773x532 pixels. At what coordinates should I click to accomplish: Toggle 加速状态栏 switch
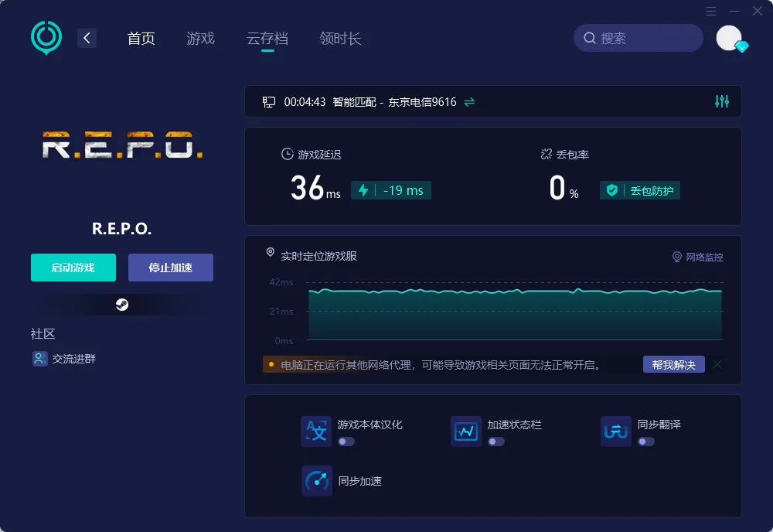pos(496,442)
